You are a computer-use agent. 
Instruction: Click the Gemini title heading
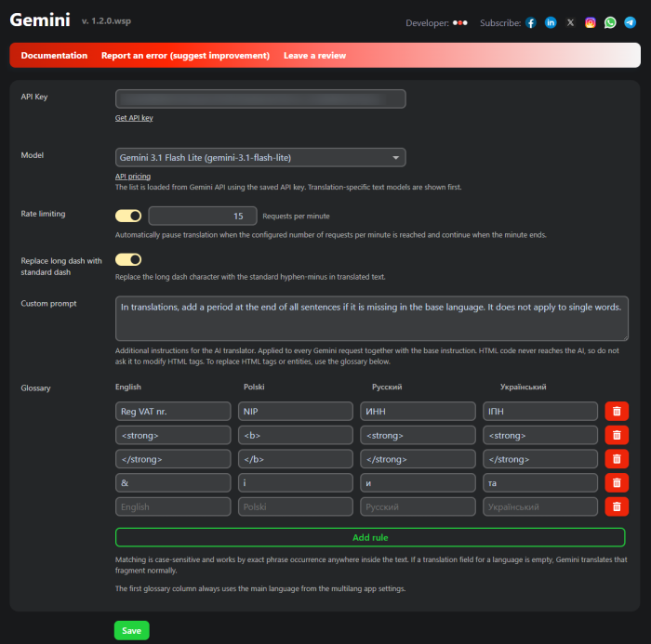coord(40,20)
